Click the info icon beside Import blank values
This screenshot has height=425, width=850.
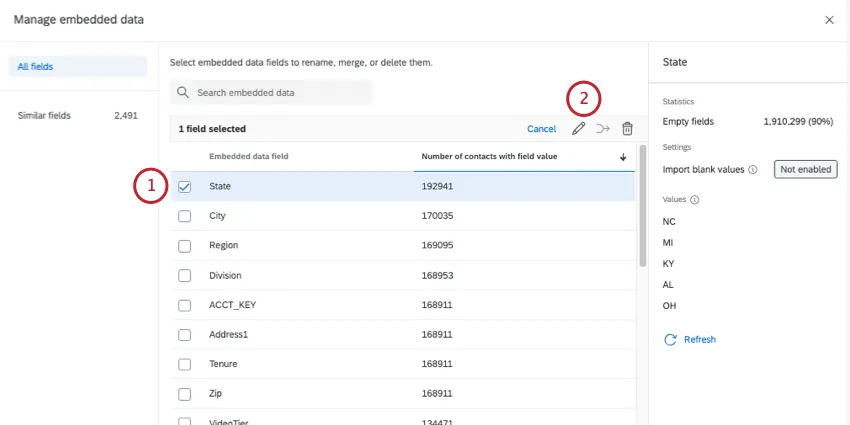(x=752, y=170)
